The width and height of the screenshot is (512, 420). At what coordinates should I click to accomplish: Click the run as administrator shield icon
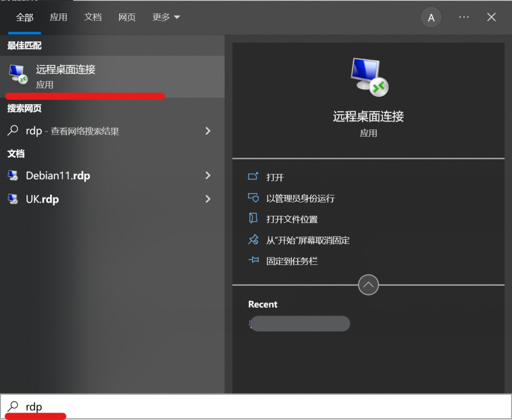(x=253, y=197)
